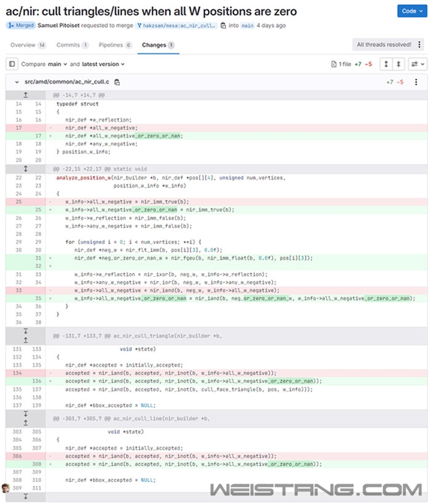Click the Samuel Pitoiset author link
The image size is (430, 504).
point(58,25)
